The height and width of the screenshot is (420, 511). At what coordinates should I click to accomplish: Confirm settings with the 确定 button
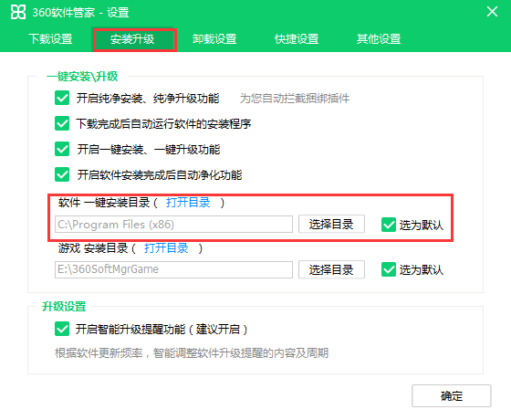coord(452,396)
